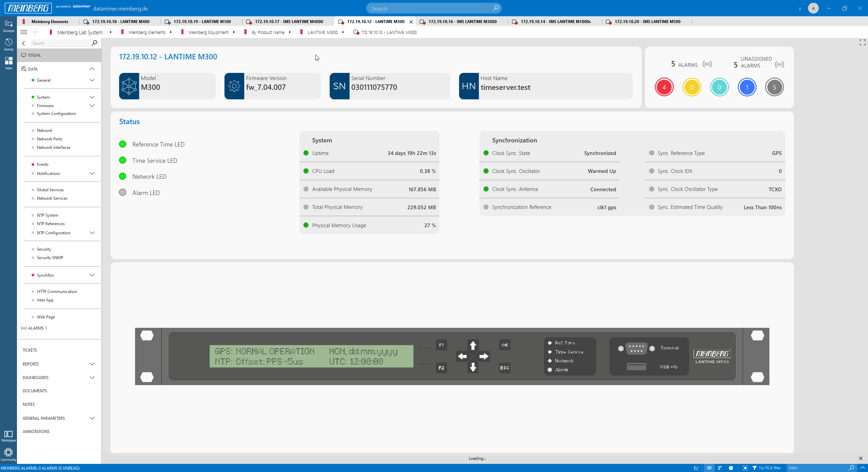The width and height of the screenshot is (868, 472).
Task: Click the red critical alarms circle showing 4
Action: tap(664, 87)
